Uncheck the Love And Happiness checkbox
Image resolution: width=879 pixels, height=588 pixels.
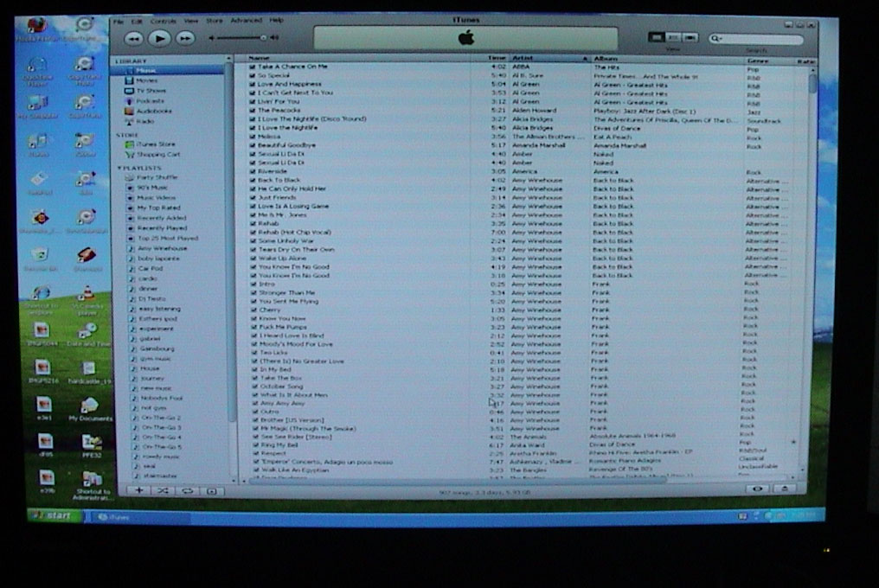coord(253,84)
